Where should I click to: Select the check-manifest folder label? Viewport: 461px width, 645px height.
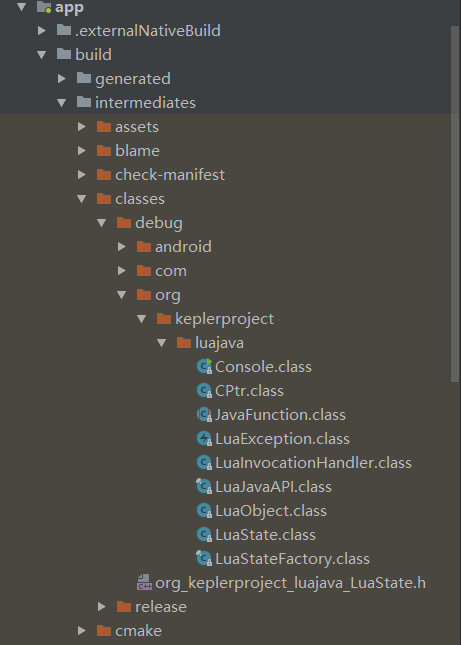170,174
